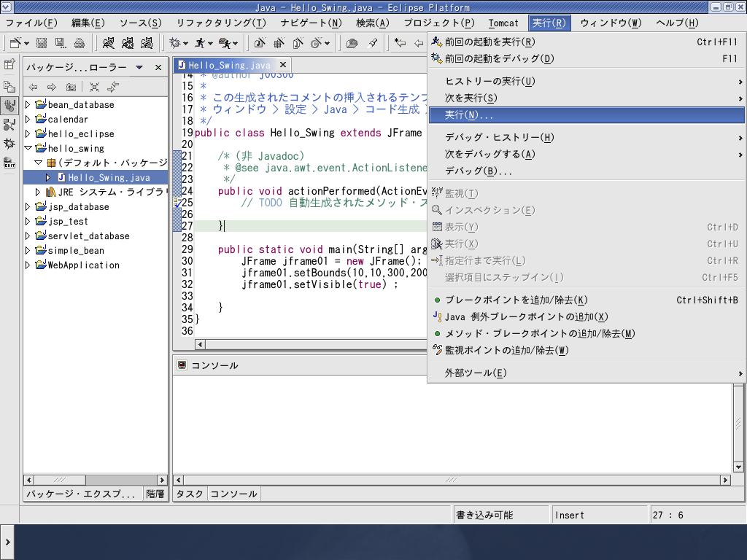Click the New Java Class icon
The image size is (747, 560).
click(317, 43)
